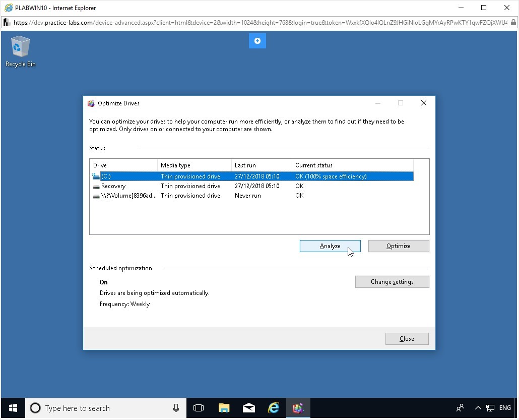This screenshot has height=420, width=519.
Task: Sort by the Last run column header
Action: 262,165
